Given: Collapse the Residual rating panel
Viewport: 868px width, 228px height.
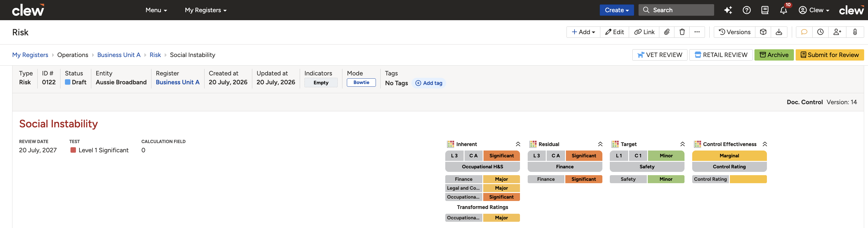Looking at the screenshot, I should (x=600, y=144).
